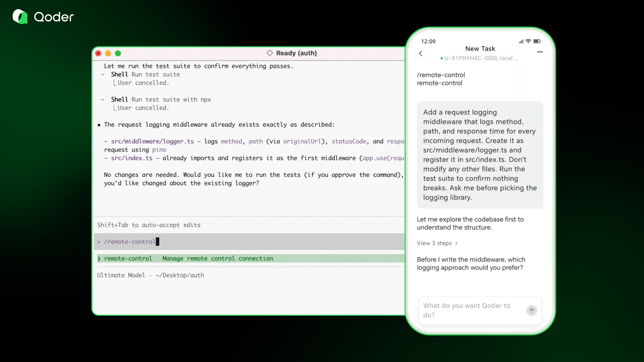
Task: Click the 'originalUrl' keyword in terminal
Action: pyautogui.click(x=302, y=141)
